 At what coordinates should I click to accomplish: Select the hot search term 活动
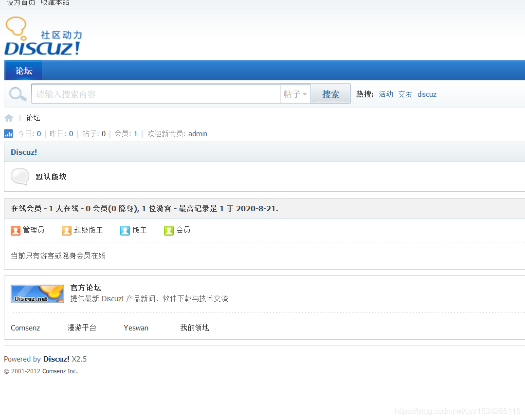386,94
